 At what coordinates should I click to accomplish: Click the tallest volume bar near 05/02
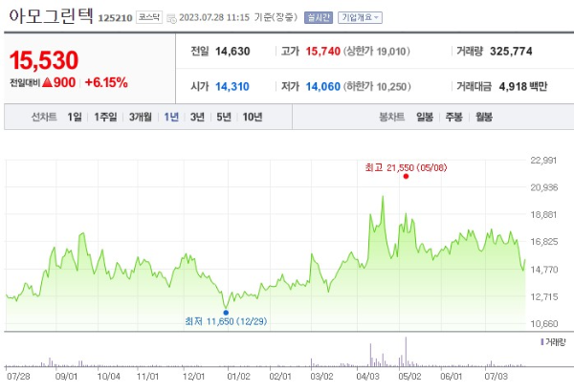pyautogui.click(x=406, y=352)
